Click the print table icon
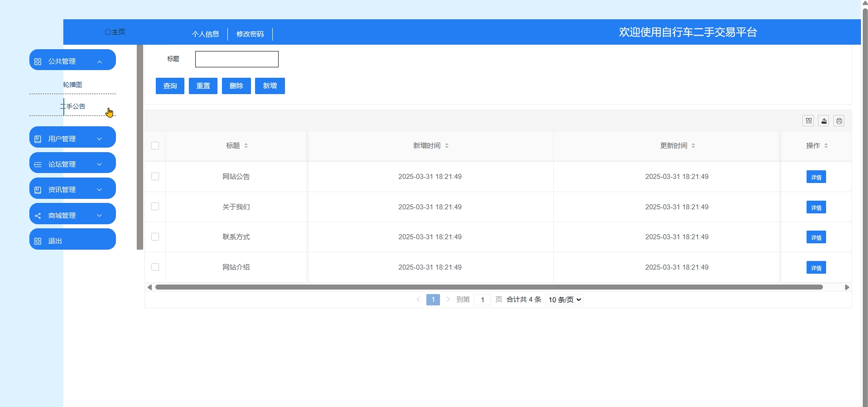 tap(839, 121)
